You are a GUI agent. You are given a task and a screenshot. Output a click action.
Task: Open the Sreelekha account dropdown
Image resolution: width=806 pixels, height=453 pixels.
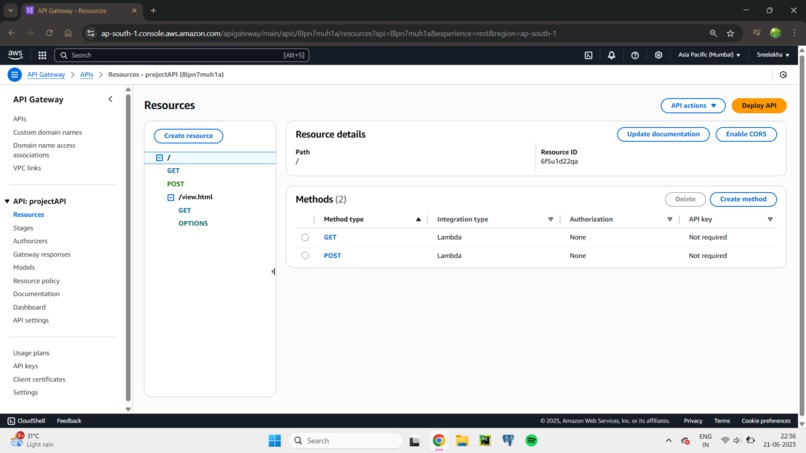pyautogui.click(x=773, y=55)
